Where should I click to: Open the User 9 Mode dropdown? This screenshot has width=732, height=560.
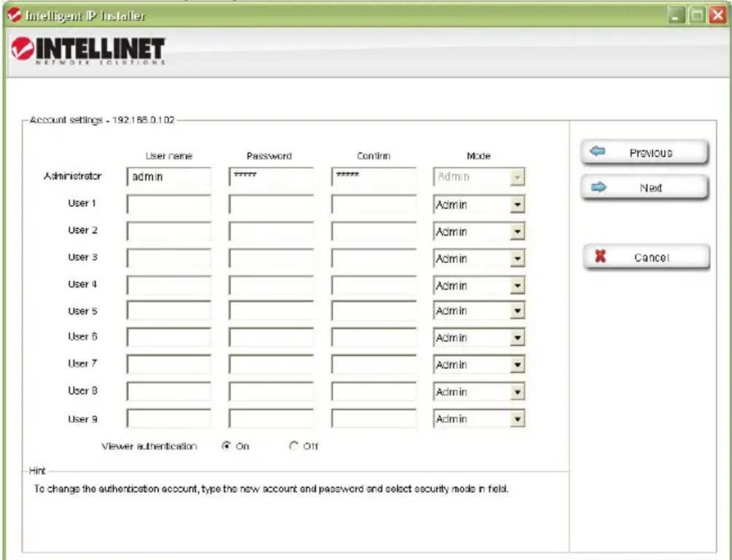pyautogui.click(x=517, y=419)
